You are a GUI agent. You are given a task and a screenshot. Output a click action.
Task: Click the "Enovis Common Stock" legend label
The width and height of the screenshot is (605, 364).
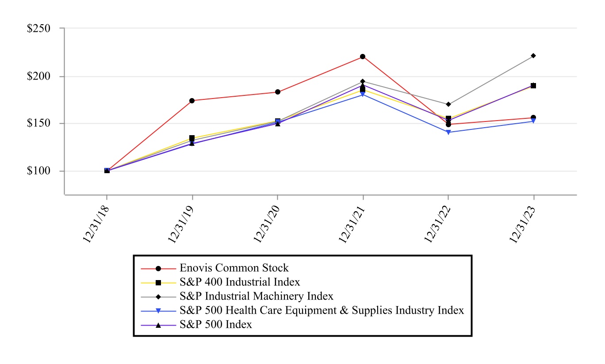click(x=234, y=268)
